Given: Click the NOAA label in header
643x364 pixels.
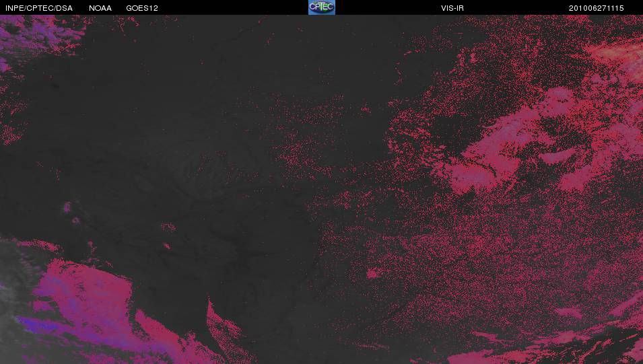Looking at the screenshot, I should click(x=100, y=8).
